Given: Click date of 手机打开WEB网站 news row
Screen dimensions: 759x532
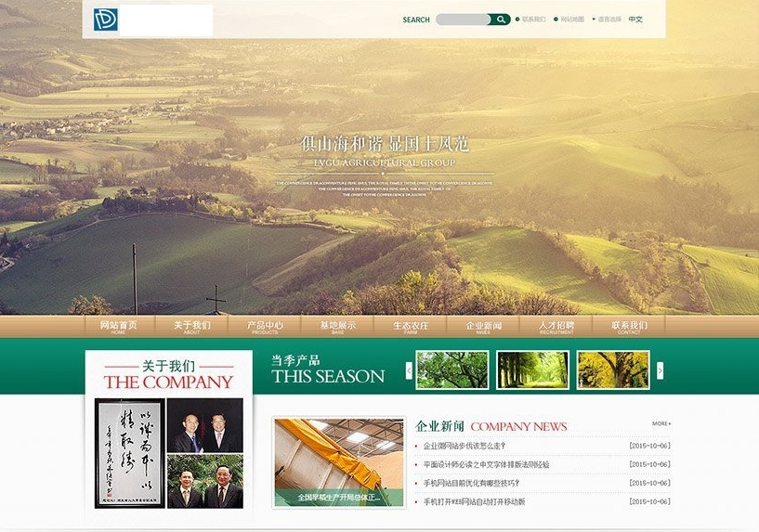Looking at the screenshot, I should 649,502.
